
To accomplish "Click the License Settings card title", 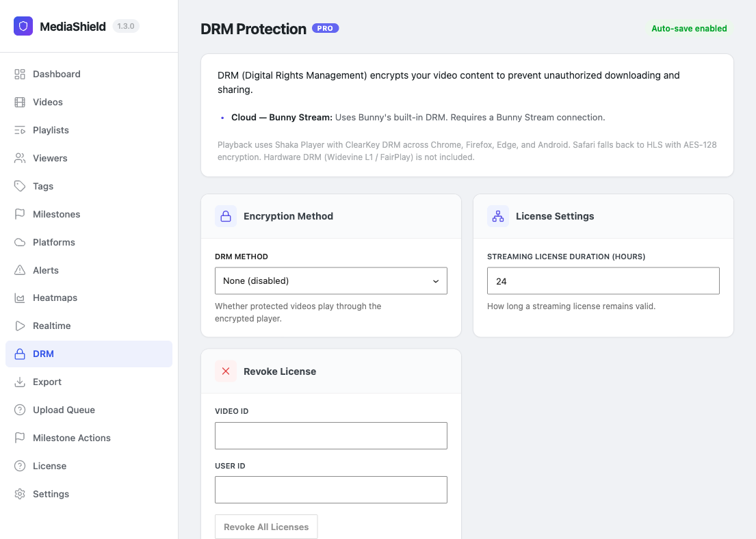I will point(555,216).
